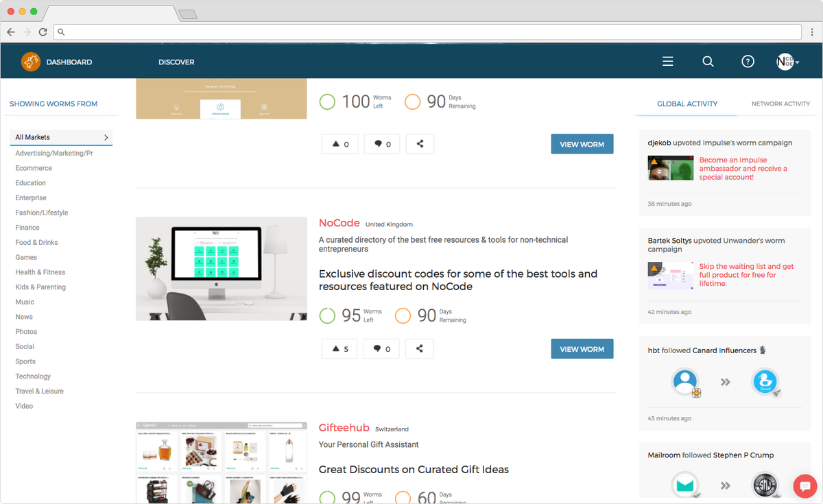The width and height of the screenshot is (823, 504).
Task: Share the NoCode worm
Action: coord(420,349)
